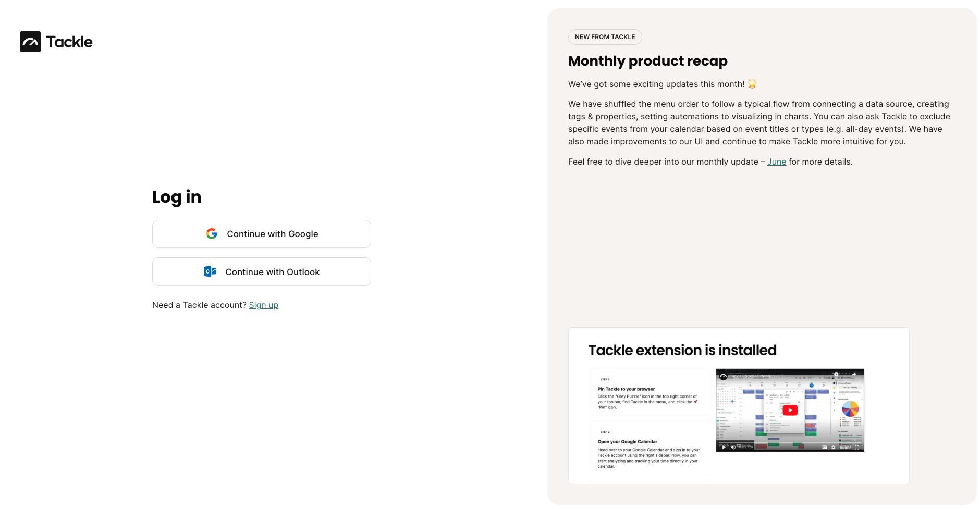Seek using the video progress bar
Screen dimensions: 980x509
[x=790, y=443]
